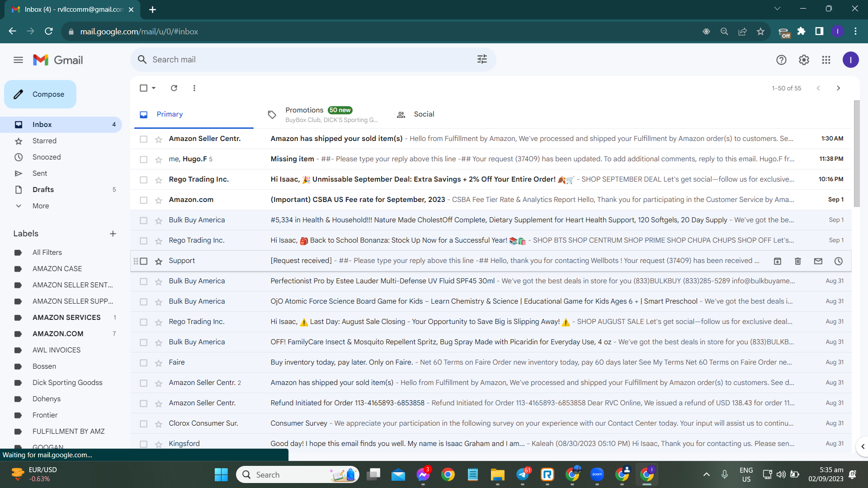Screen dimensions: 868x488
Task: Go to older page of emails
Action: [x=838, y=88]
